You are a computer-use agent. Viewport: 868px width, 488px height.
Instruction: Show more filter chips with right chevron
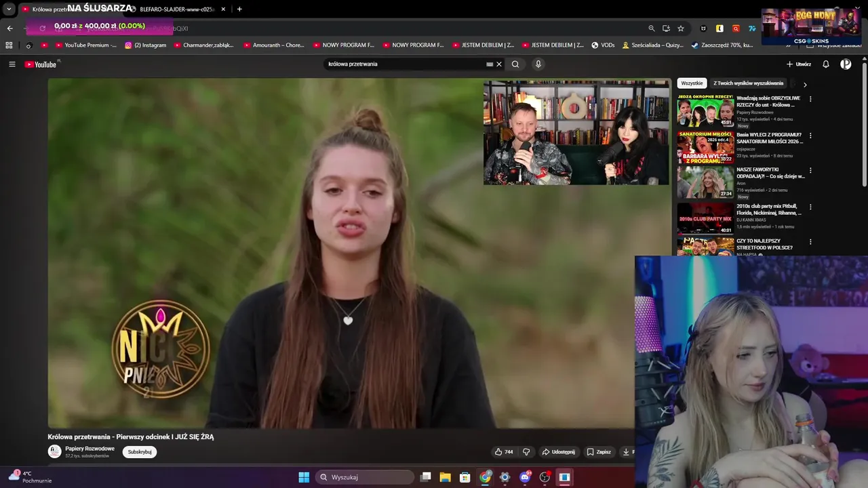[805, 85]
